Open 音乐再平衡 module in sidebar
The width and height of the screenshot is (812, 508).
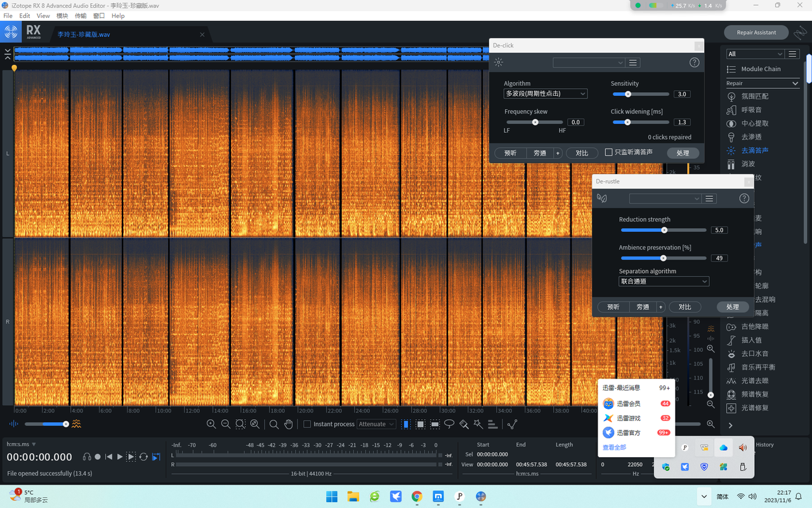[757, 367]
